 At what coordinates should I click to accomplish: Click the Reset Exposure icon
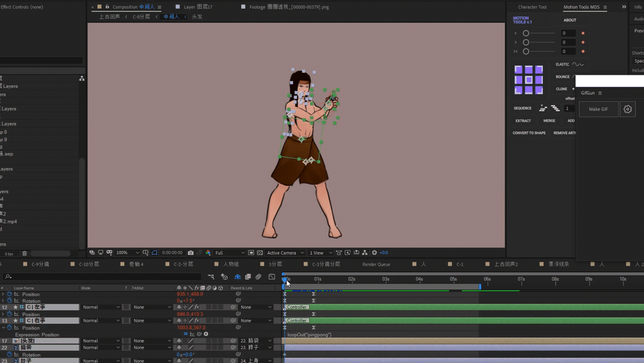pyautogui.click(x=374, y=253)
